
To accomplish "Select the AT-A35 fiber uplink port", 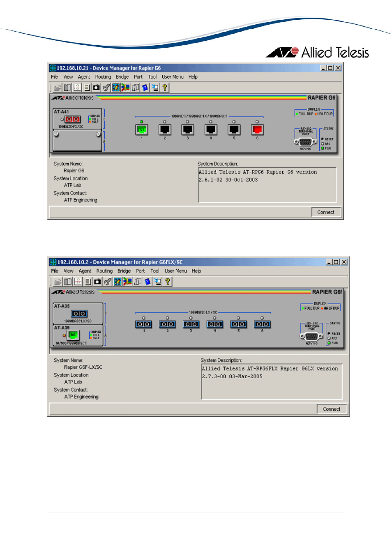I will 79,314.
